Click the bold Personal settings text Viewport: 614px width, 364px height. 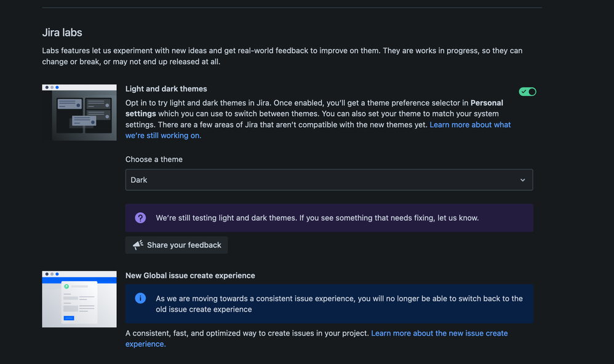tap(487, 103)
